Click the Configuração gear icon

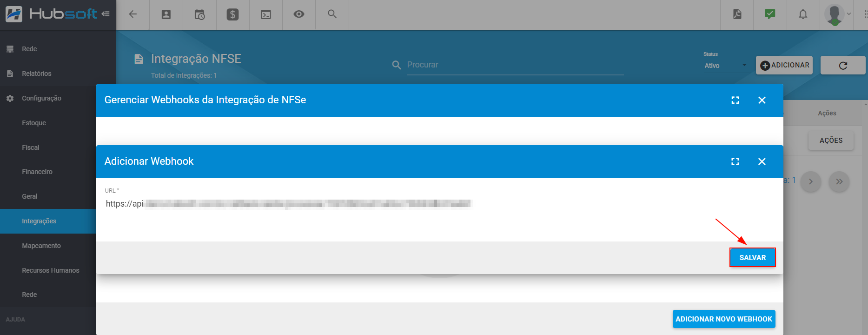point(10,98)
